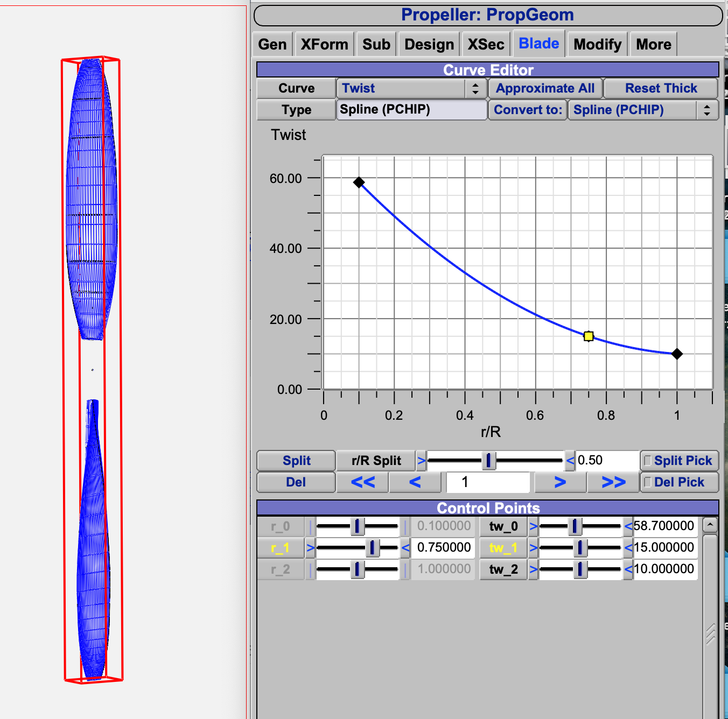Click the Reset Thick button
728x719 pixels.
[x=661, y=88]
